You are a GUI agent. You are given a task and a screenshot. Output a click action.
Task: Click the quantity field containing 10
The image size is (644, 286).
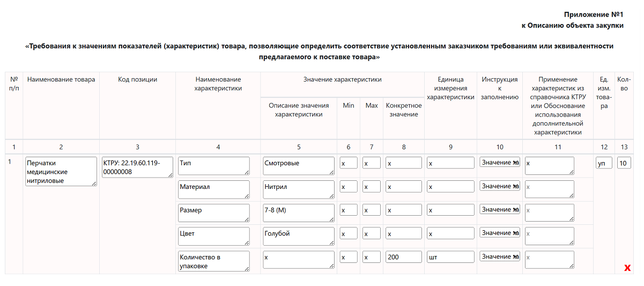(624, 163)
